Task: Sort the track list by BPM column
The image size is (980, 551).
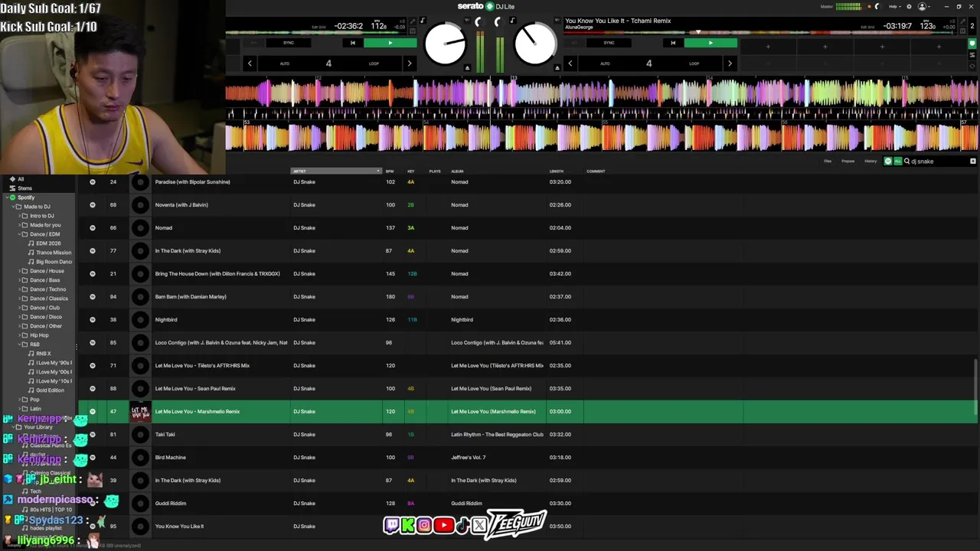Action: click(x=390, y=171)
